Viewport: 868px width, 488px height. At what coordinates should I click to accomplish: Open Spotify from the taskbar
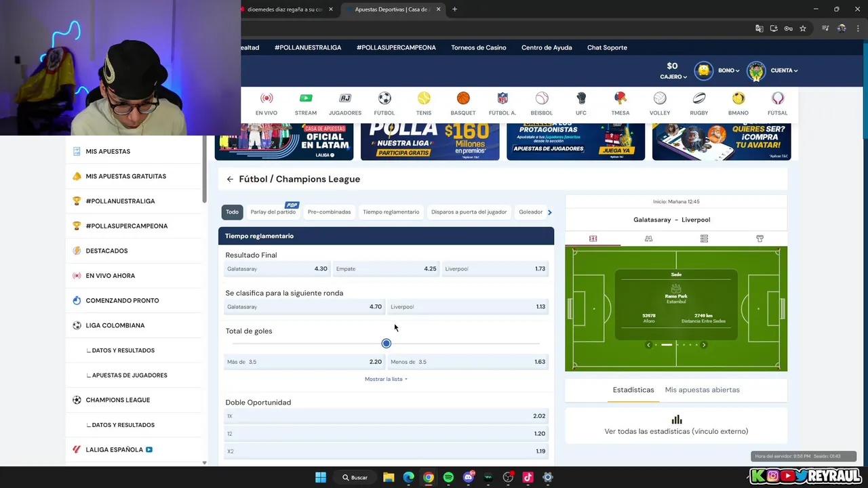pyautogui.click(x=448, y=477)
